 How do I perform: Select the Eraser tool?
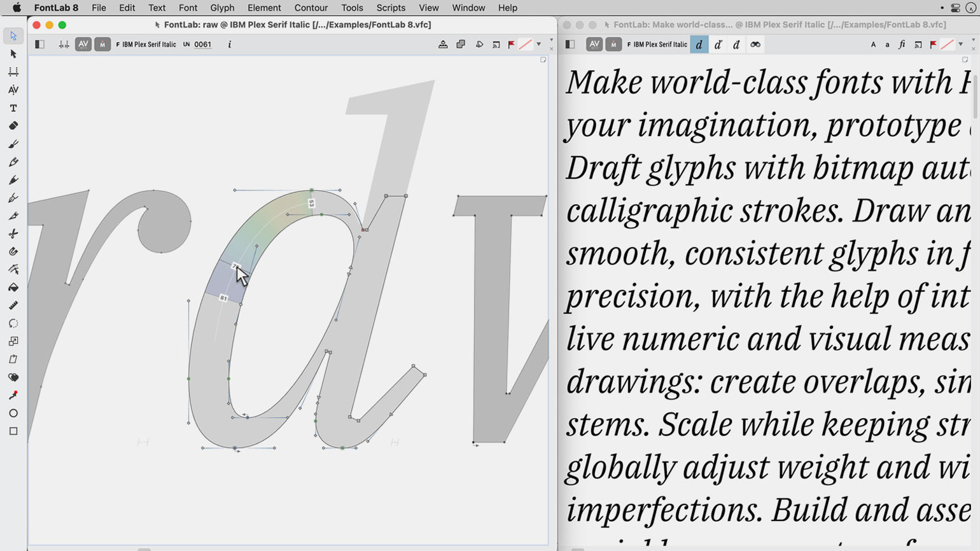tap(13, 126)
